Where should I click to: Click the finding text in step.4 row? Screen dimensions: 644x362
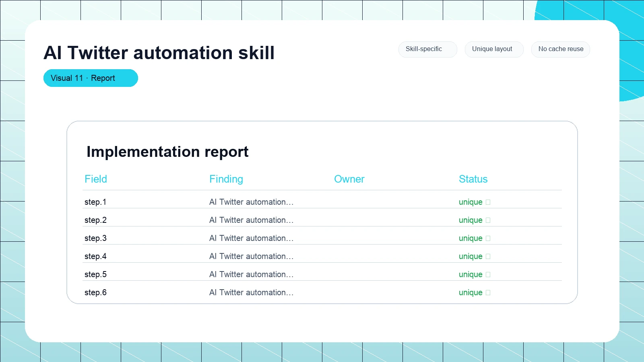pos(252,256)
